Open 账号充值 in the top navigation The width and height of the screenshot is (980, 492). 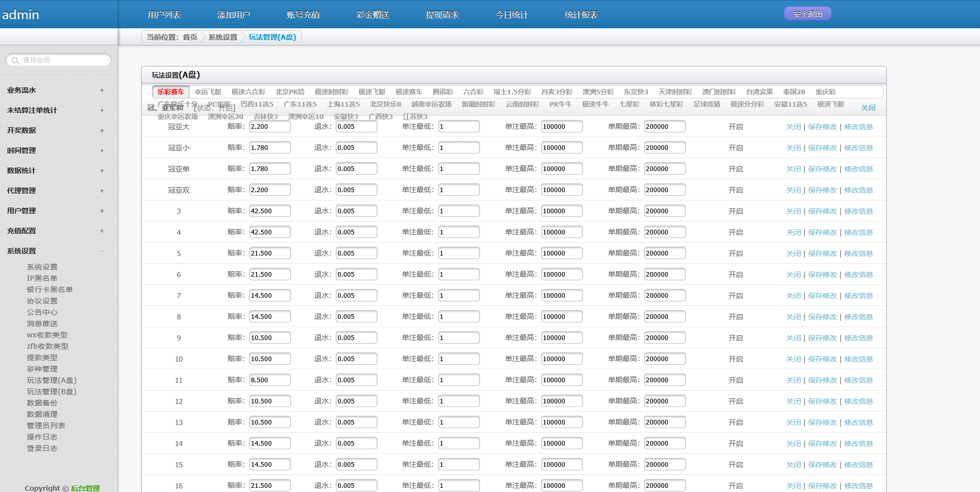(x=303, y=14)
